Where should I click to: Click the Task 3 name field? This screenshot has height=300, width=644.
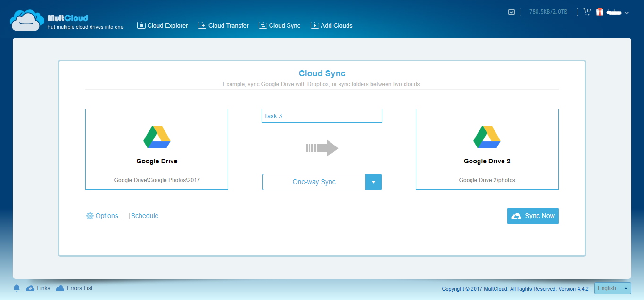tap(322, 116)
